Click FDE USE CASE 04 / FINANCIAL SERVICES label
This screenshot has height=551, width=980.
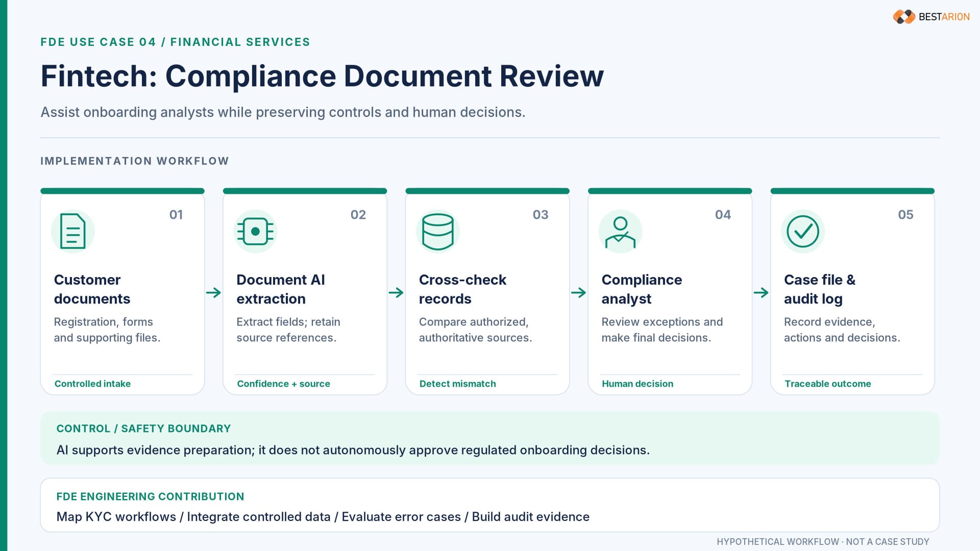175,42
